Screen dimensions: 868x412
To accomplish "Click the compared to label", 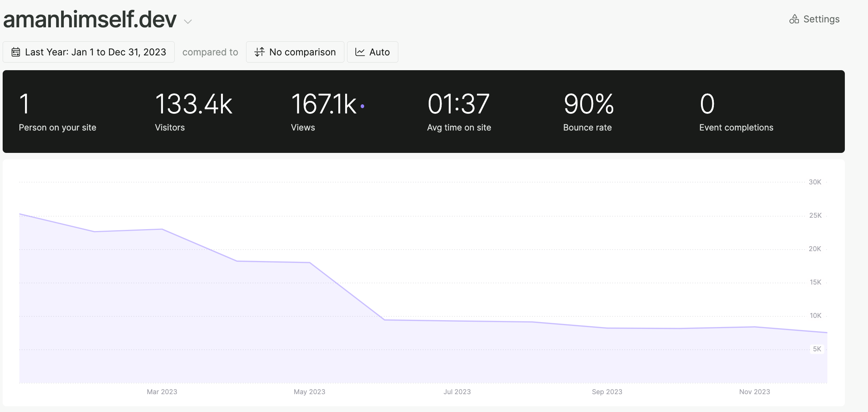I will 210,52.
